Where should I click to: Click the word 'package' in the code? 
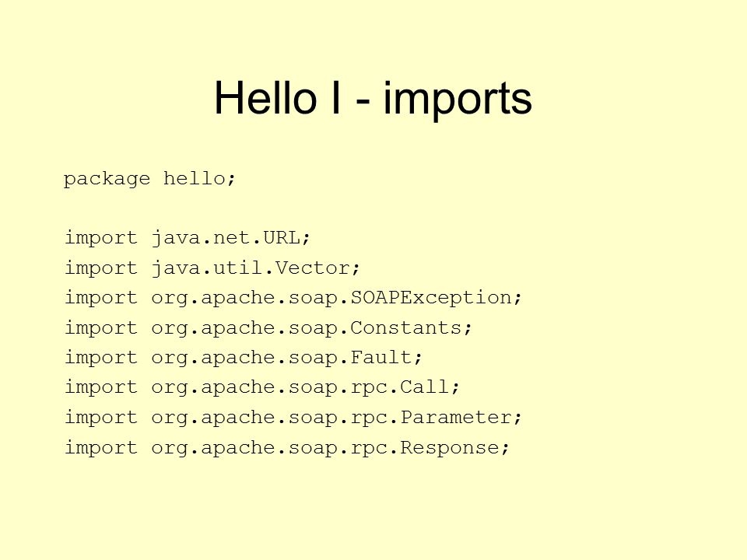107,180
